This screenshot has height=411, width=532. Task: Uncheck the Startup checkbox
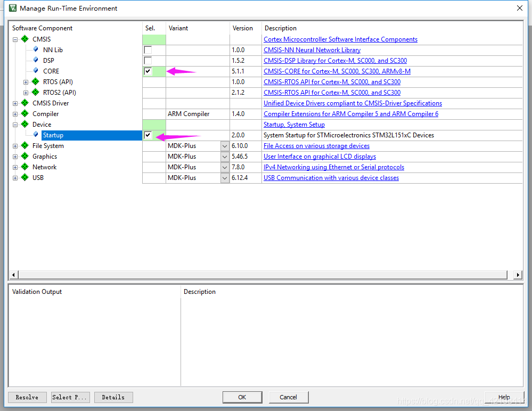point(148,135)
